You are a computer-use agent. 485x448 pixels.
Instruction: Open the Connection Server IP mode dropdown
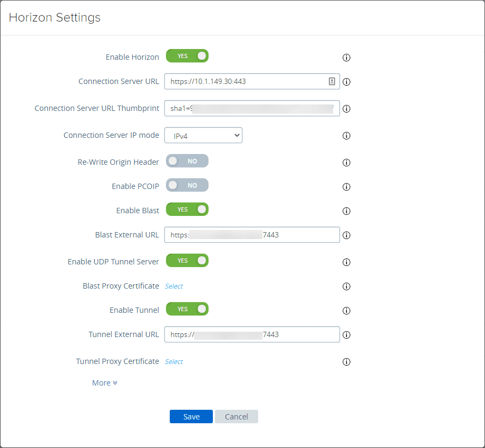click(203, 135)
